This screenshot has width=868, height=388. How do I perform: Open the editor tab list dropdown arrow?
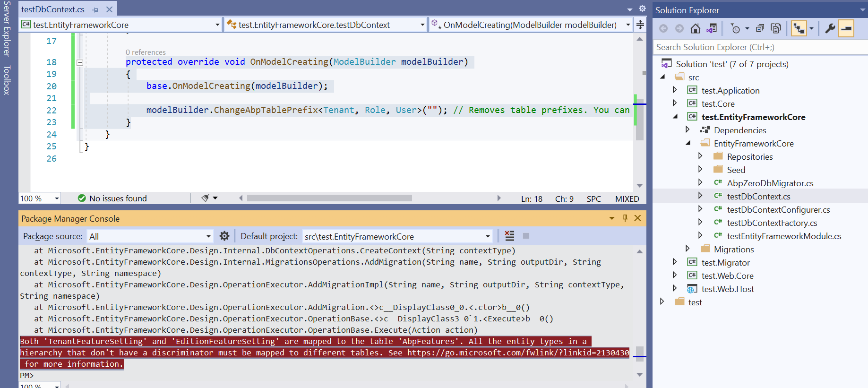(630, 9)
